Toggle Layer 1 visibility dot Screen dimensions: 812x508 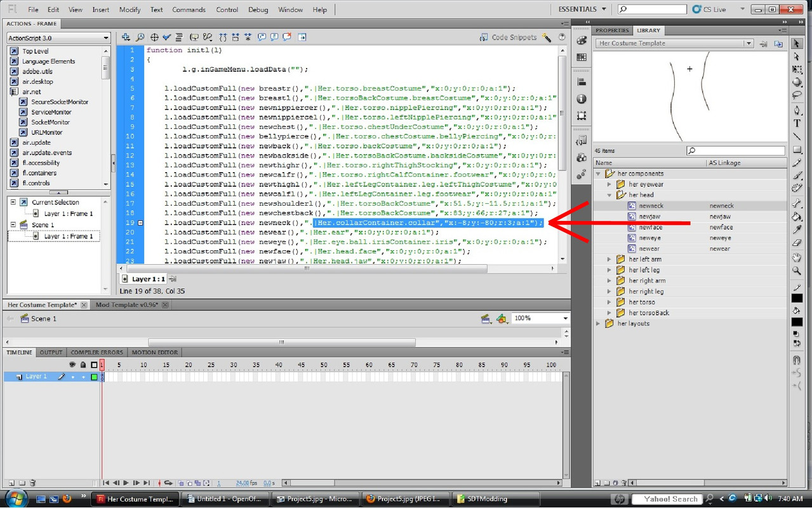click(72, 377)
